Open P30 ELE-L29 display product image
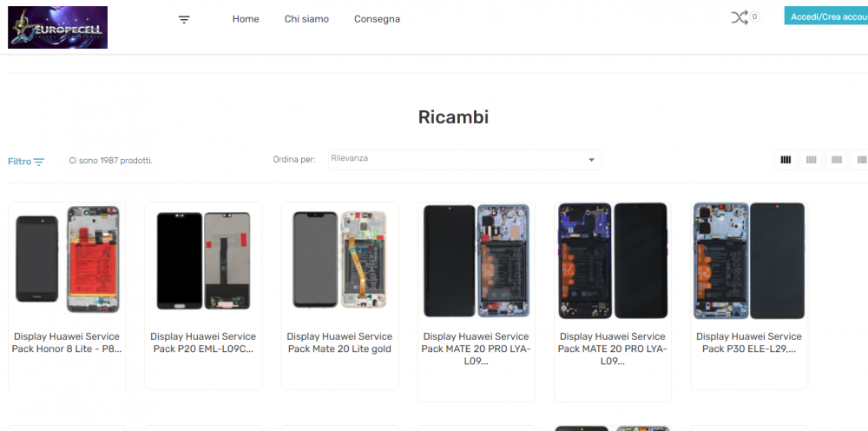The width and height of the screenshot is (868, 431). coord(749,261)
